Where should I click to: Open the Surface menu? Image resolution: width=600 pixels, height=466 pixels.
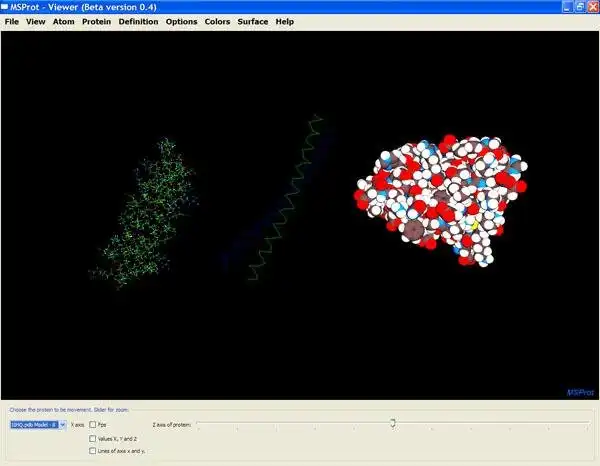(x=253, y=22)
